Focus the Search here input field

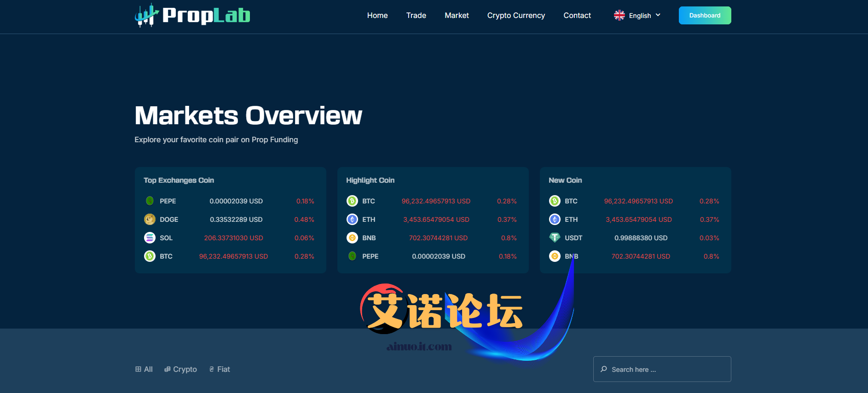click(667, 369)
